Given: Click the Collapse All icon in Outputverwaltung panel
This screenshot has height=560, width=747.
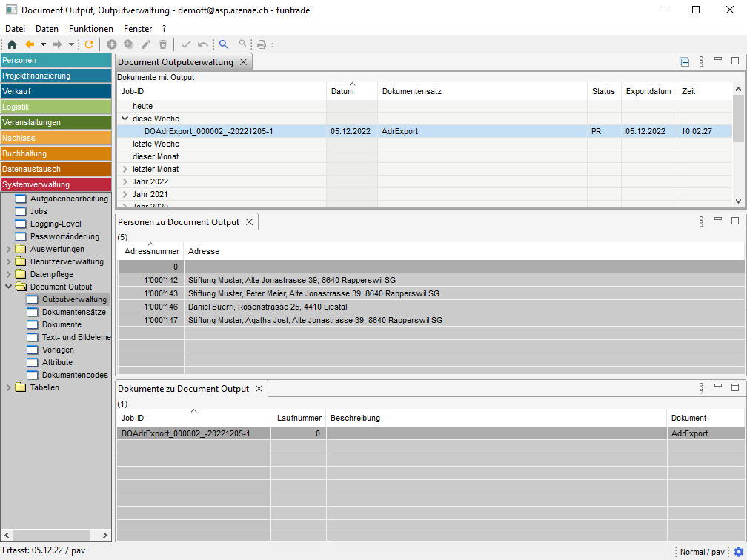Looking at the screenshot, I should click(685, 62).
